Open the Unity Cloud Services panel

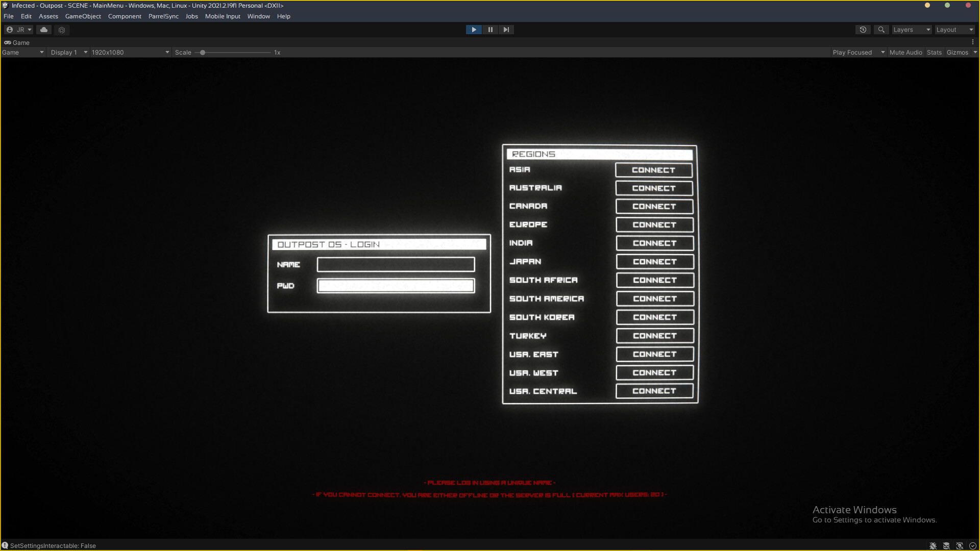click(x=43, y=30)
